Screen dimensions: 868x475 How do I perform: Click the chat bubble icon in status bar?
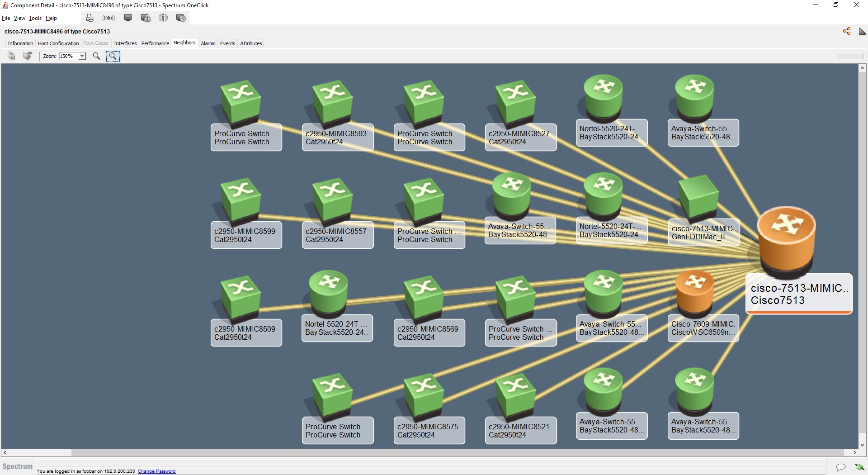click(840, 467)
